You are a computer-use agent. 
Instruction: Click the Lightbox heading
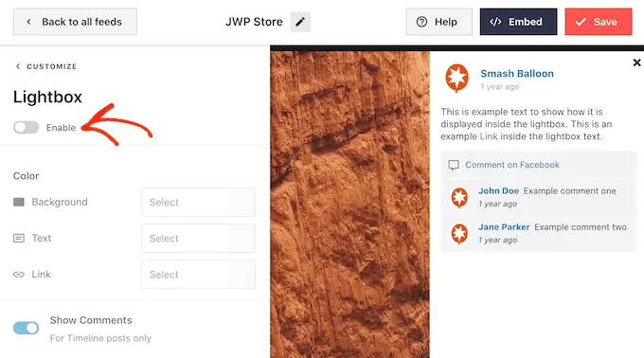coord(47,98)
